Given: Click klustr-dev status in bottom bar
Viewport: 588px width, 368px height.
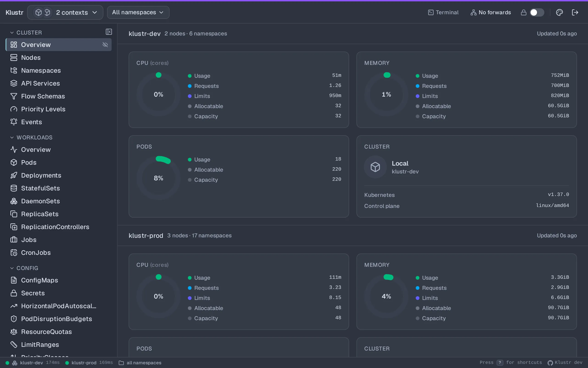Looking at the screenshot, I should [33, 363].
